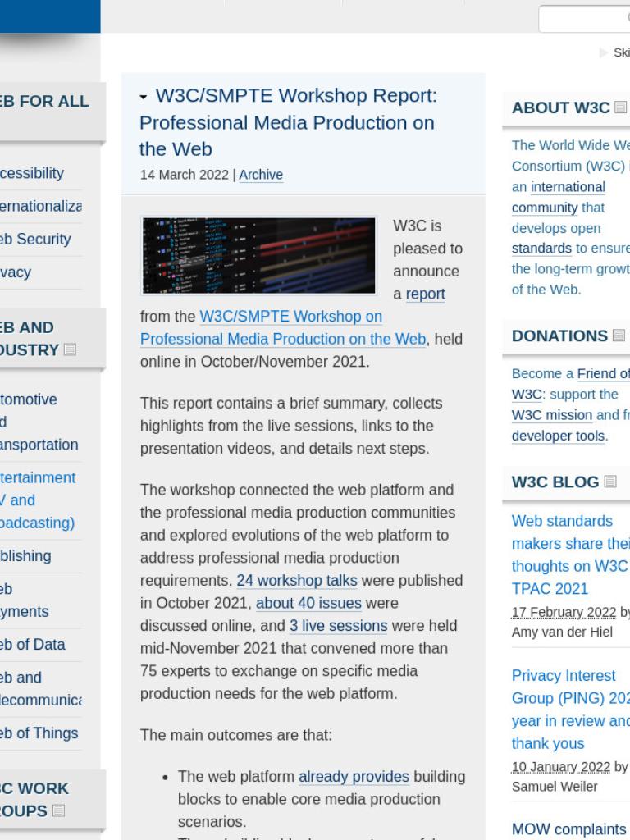Follow the W3C mission link

tap(552, 415)
